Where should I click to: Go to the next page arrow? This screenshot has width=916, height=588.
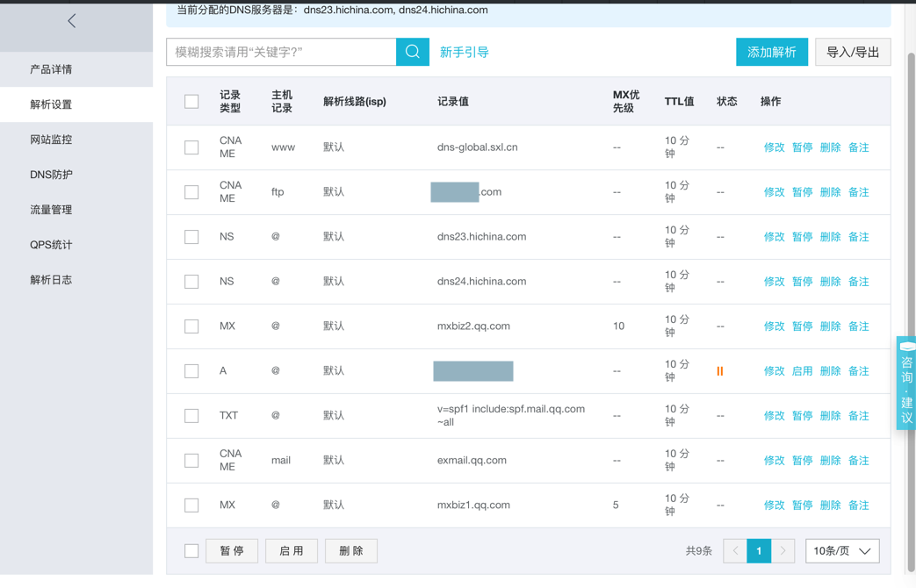[783, 551]
